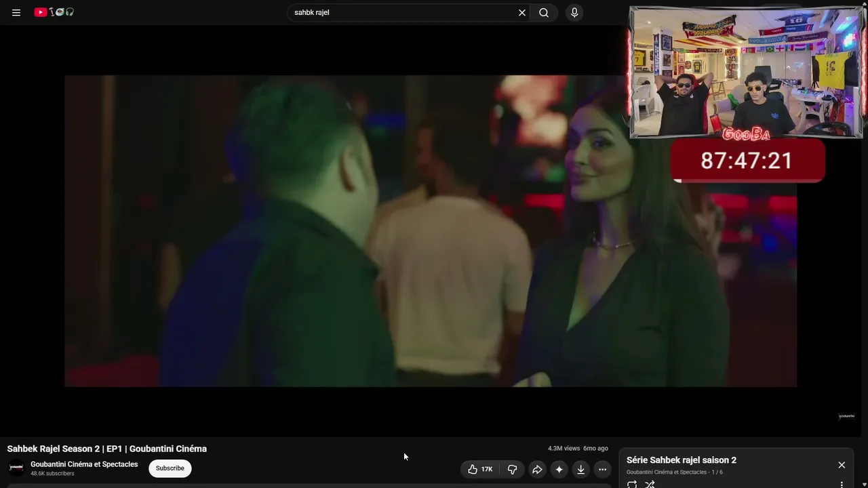The image size is (868, 488).
Task: Click the video title "Sahbek Rajel Season 2 | EP1"
Action: tap(107, 449)
